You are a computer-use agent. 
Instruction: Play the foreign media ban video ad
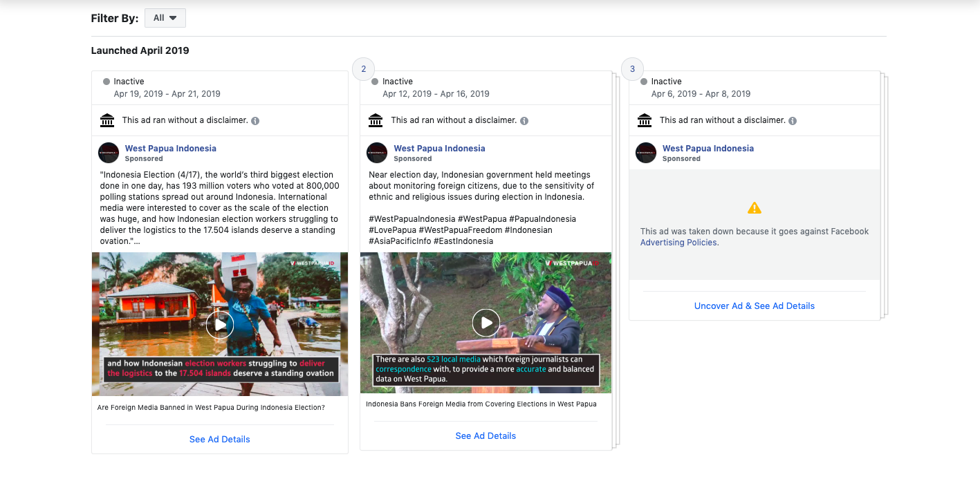click(x=486, y=322)
